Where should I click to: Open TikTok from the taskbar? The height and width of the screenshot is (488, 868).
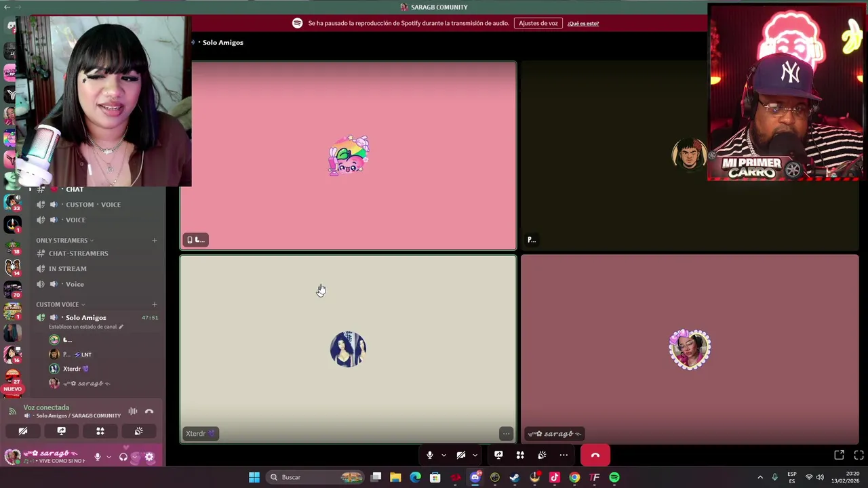tap(555, 477)
